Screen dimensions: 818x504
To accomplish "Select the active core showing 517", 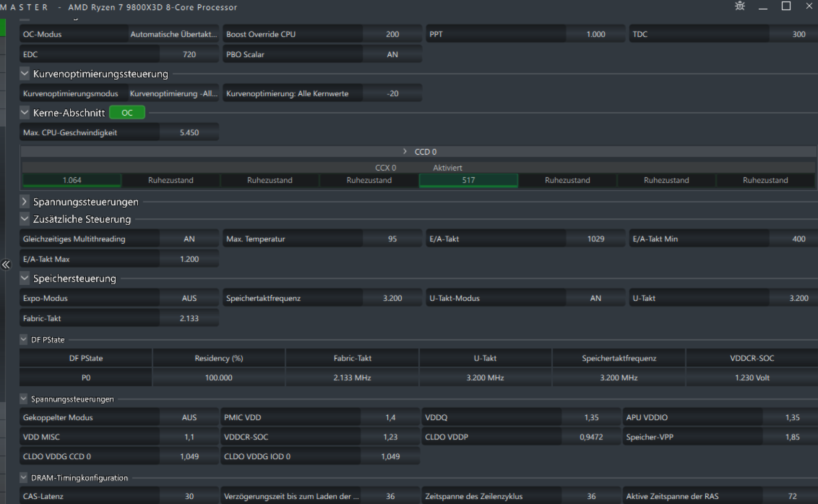I will (x=468, y=180).
